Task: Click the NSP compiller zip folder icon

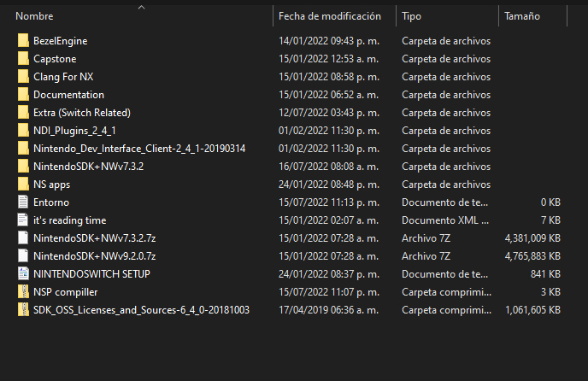Action: tap(23, 292)
